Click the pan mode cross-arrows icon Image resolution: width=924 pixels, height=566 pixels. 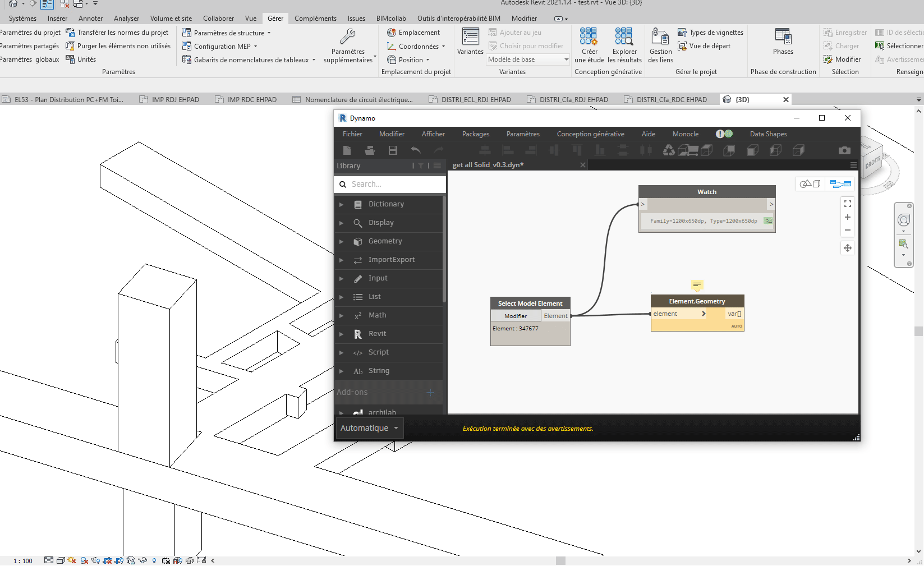click(847, 248)
